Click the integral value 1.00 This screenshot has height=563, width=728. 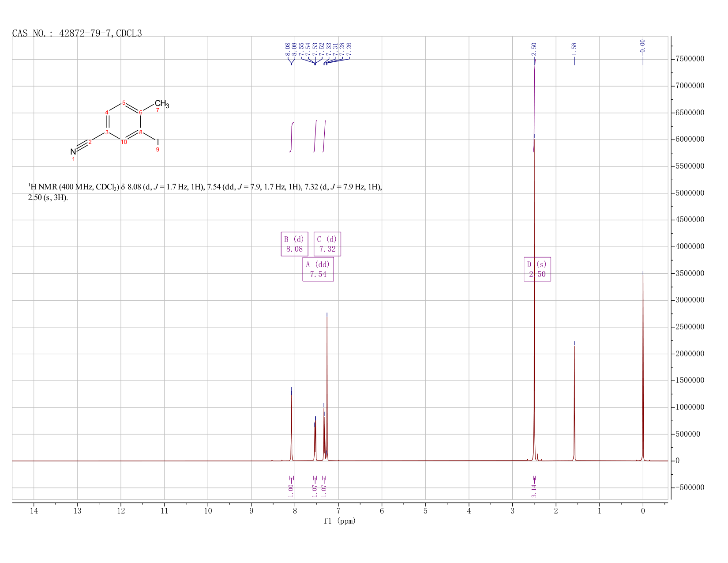click(291, 491)
